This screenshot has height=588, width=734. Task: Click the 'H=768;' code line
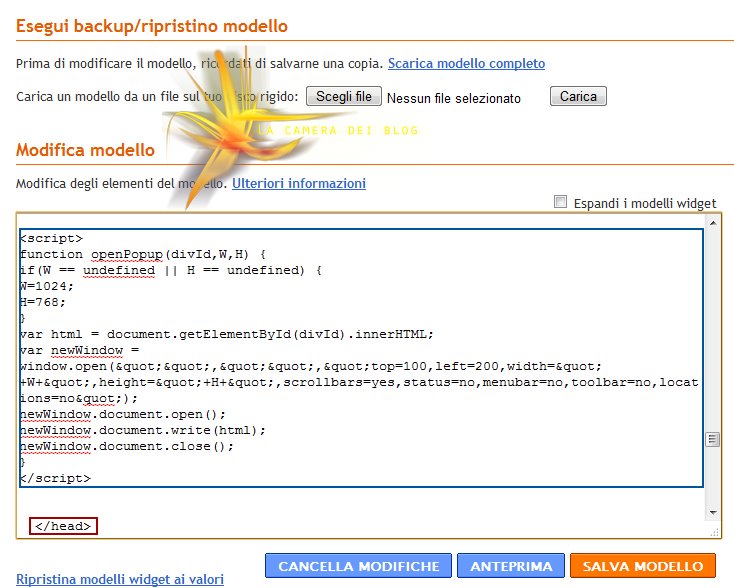pyautogui.click(x=43, y=302)
